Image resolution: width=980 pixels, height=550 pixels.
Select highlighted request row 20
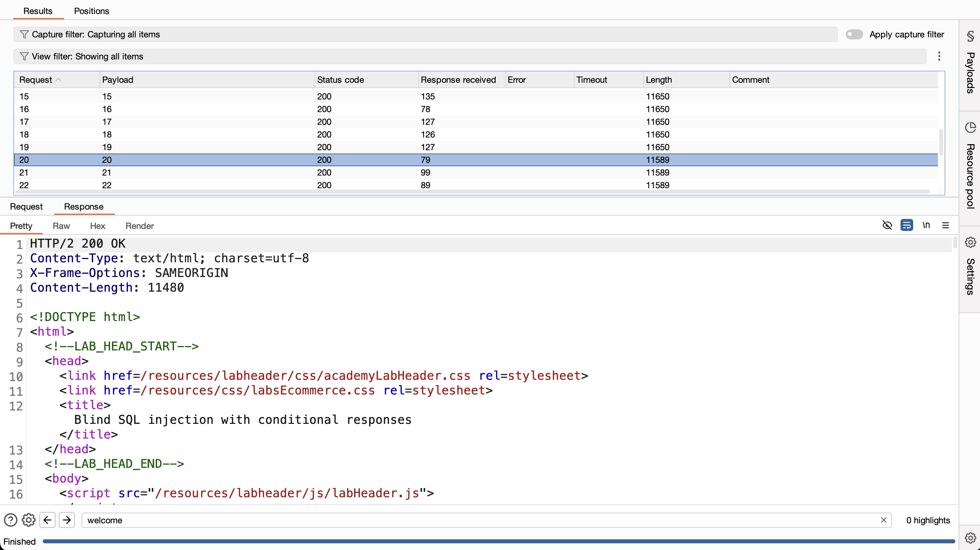pyautogui.click(x=476, y=160)
